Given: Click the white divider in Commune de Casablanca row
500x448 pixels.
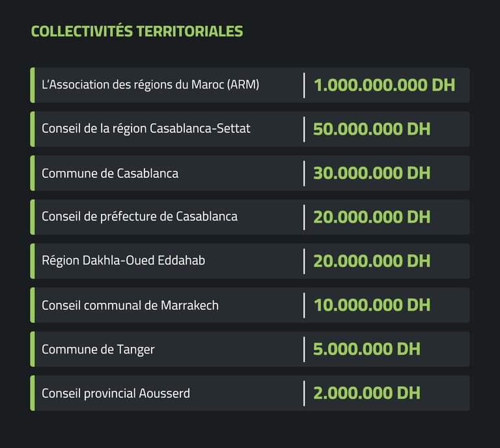Looking at the screenshot, I should pos(304,173).
